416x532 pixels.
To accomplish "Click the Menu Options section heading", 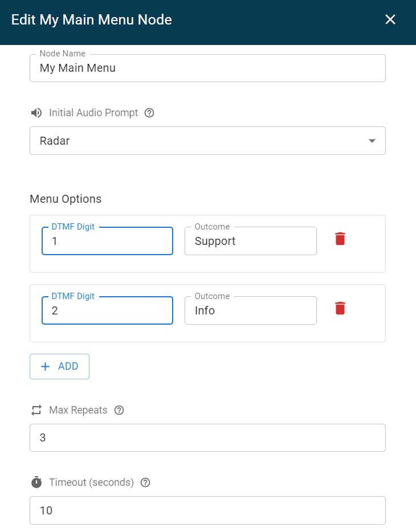I will click(66, 199).
